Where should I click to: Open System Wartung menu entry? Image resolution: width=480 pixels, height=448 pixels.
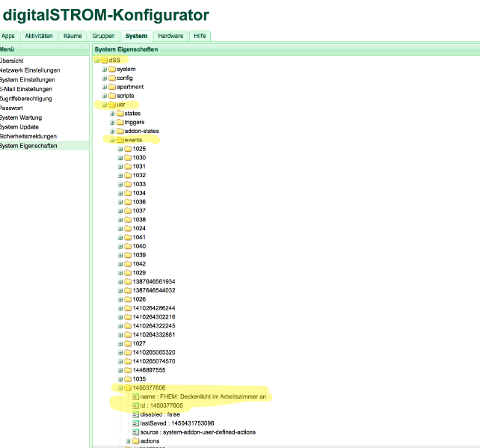tap(21, 117)
